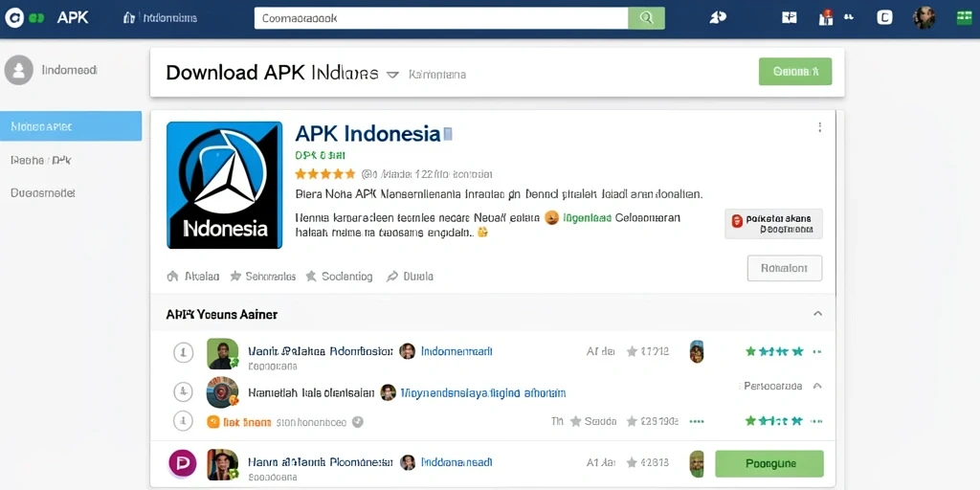Click the share arrow tab on the app card
This screenshot has height=490, width=980.
click(410, 276)
